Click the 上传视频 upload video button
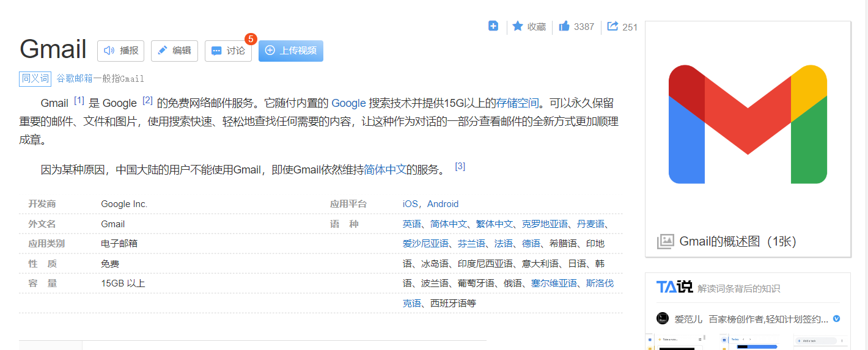This screenshot has height=350, width=868. coord(291,51)
